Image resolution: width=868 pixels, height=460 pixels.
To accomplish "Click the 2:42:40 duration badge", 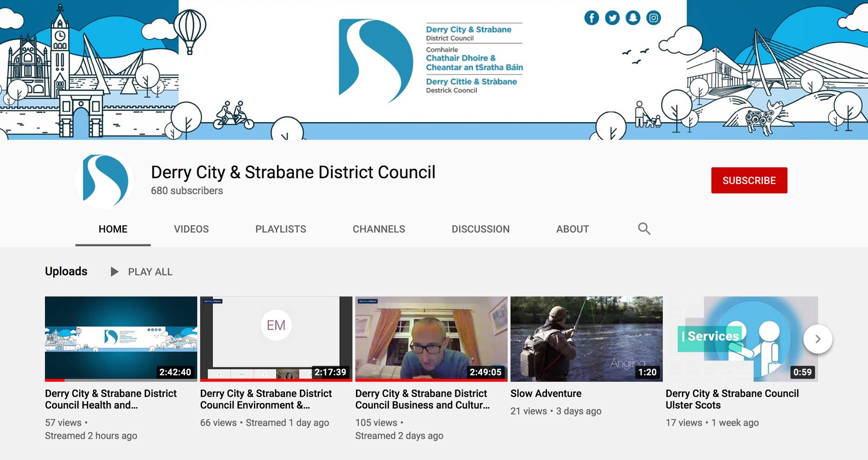I will pyautogui.click(x=175, y=372).
